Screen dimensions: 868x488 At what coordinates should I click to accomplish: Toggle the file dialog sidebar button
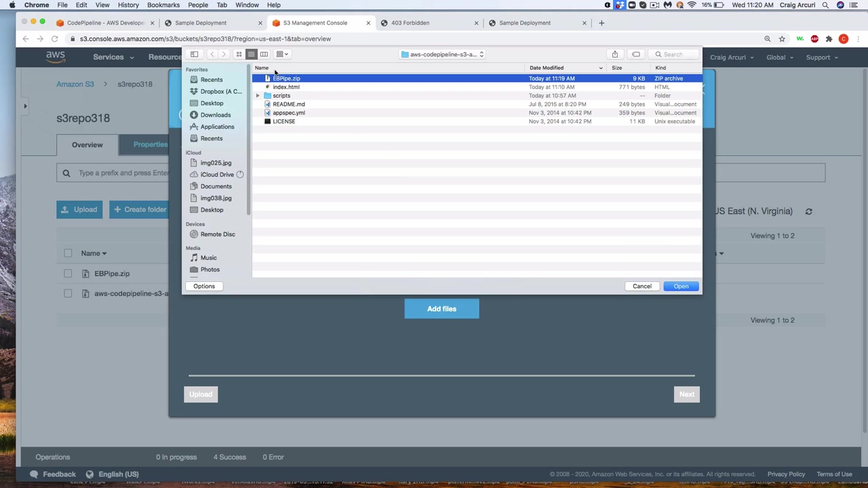[194, 54]
